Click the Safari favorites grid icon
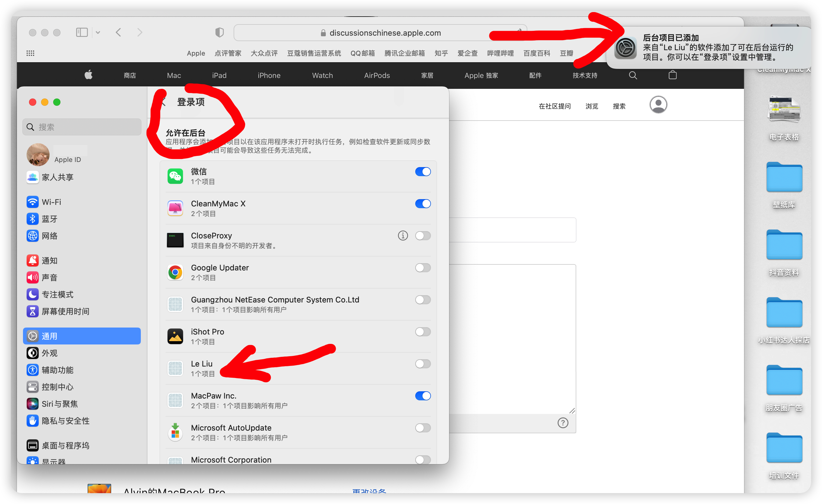The image size is (822, 504). 30,53
